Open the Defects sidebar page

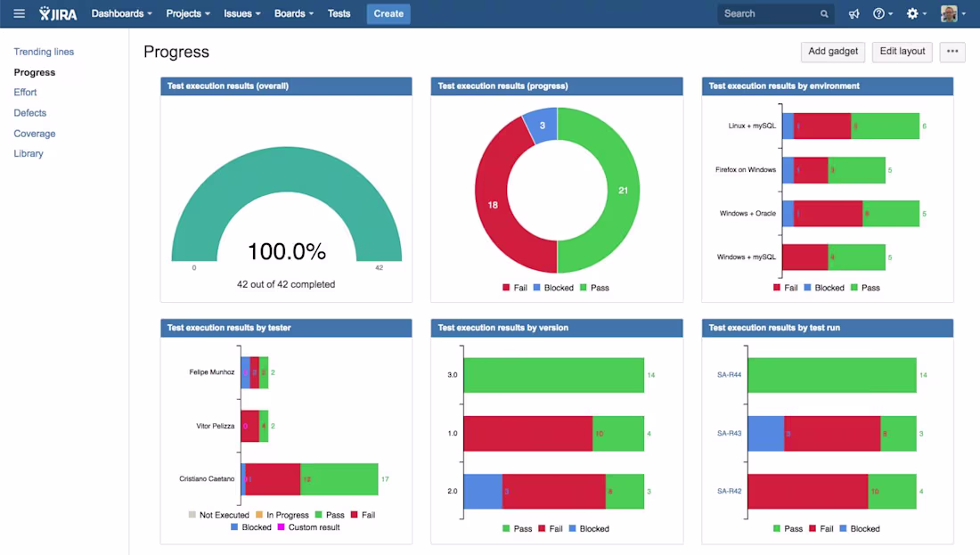click(x=30, y=113)
